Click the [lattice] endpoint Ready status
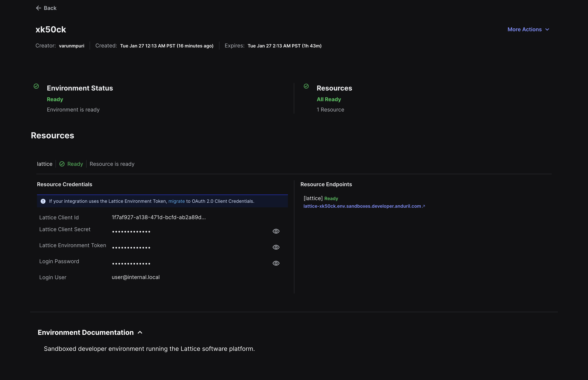The width and height of the screenshot is (588, 380). coord(331,199)
